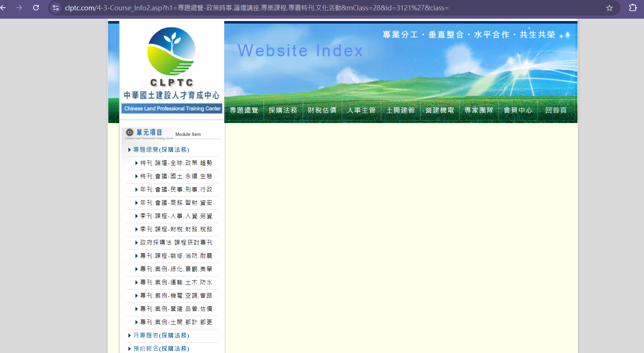Viewport: 644px width, 353px height.
Task: Open 預約報名(採購法務) sidebar link
Action: pos(161,349)
